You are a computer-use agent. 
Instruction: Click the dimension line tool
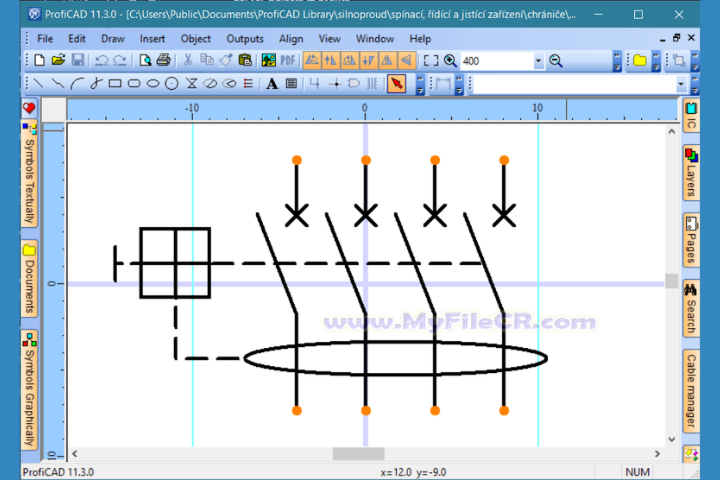coord(443,84)
